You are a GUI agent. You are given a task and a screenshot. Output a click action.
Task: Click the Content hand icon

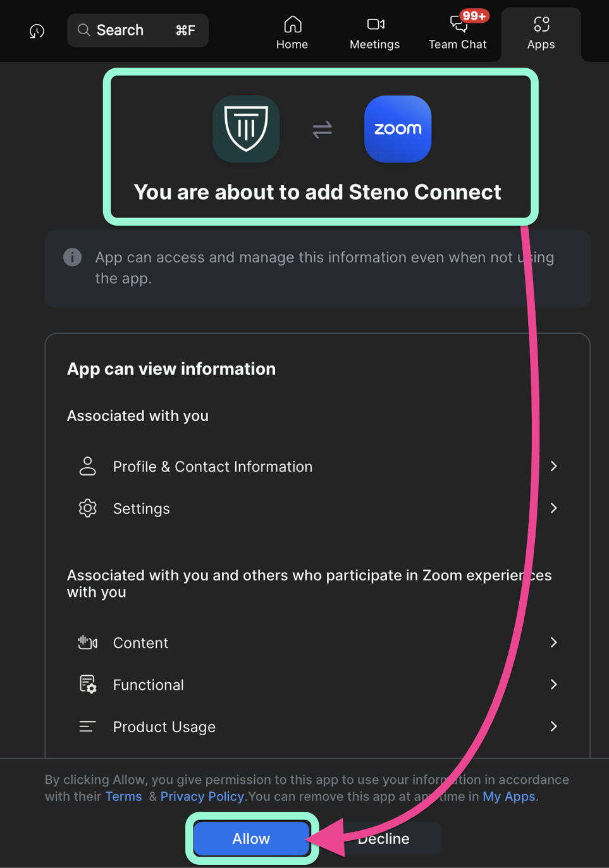pyautogui.click(x=87, y=642)
